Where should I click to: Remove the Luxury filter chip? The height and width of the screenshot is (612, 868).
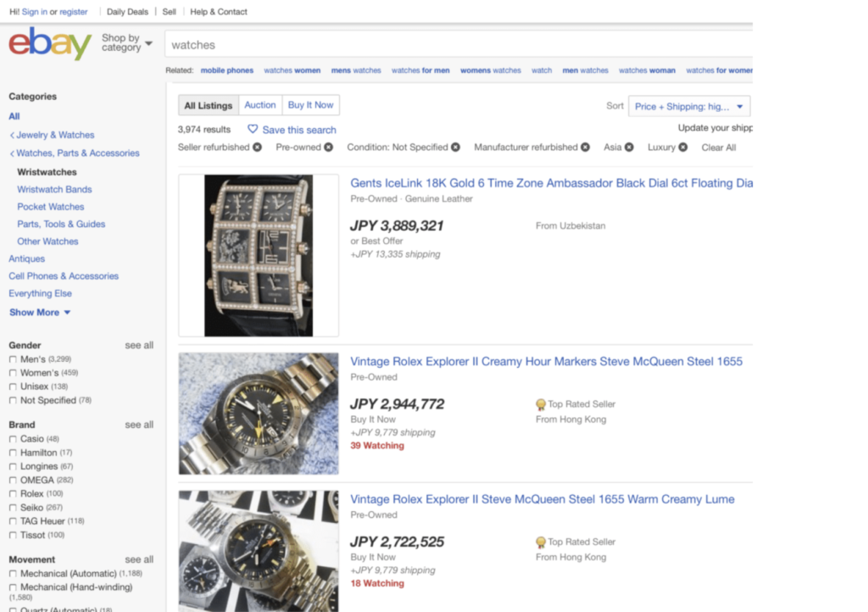[x=683, y=147]
